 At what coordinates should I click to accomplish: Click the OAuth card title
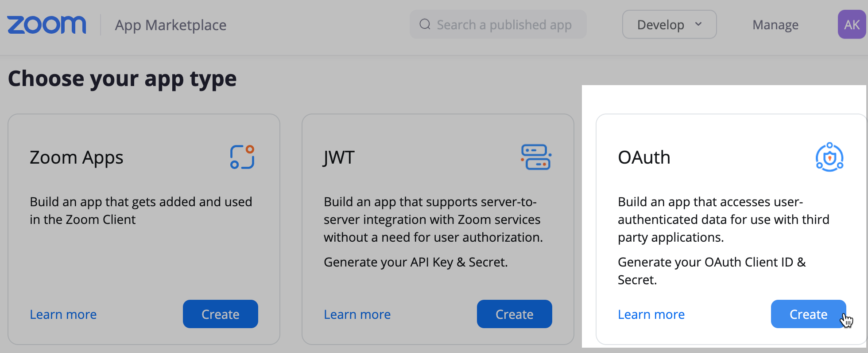pyautogui.click(x=644, y=157)
